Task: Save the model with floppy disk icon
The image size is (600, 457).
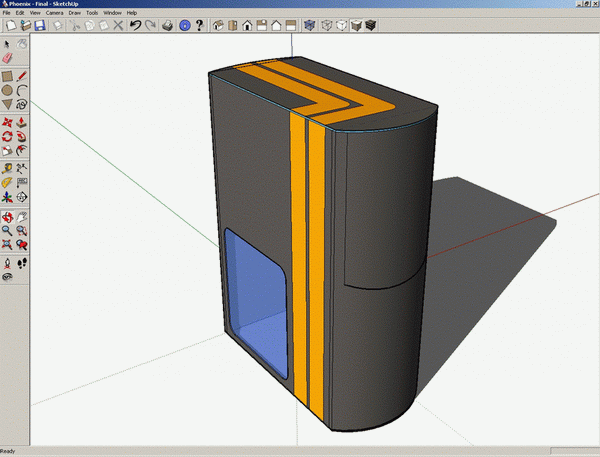Action: (39, 25)
